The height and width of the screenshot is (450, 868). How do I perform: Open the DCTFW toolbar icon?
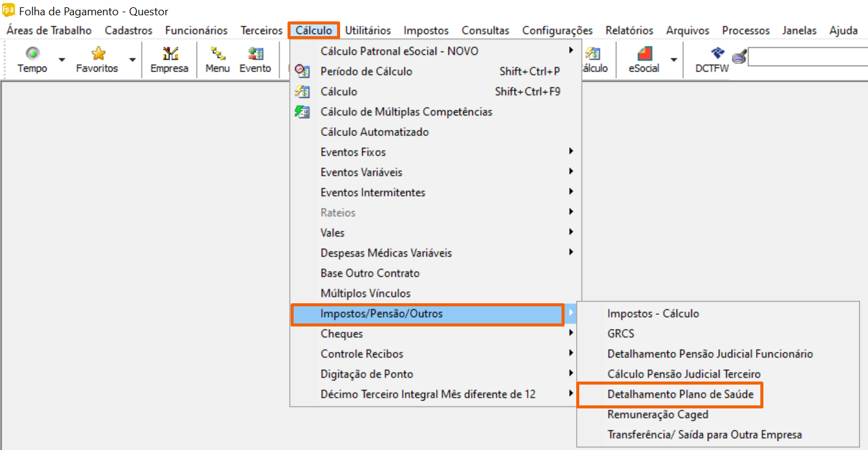712,54
